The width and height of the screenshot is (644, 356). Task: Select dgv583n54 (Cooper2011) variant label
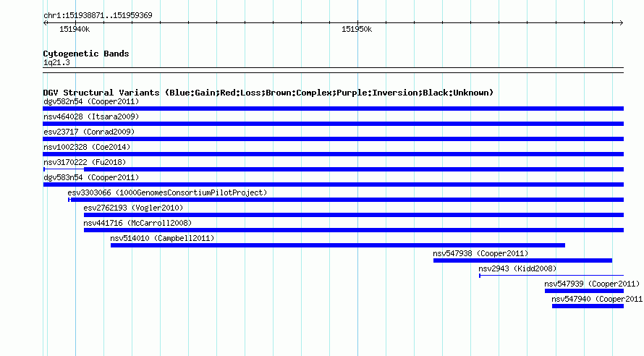(x=91, y=177)
